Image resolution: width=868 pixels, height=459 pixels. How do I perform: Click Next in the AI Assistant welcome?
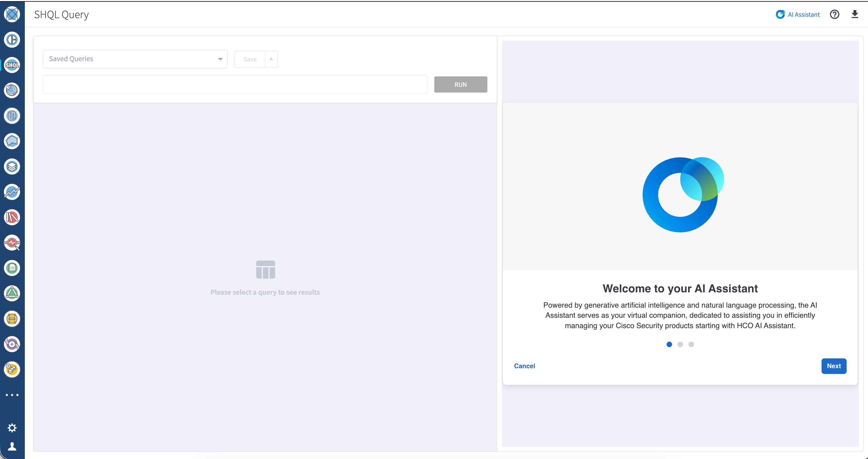834,366
